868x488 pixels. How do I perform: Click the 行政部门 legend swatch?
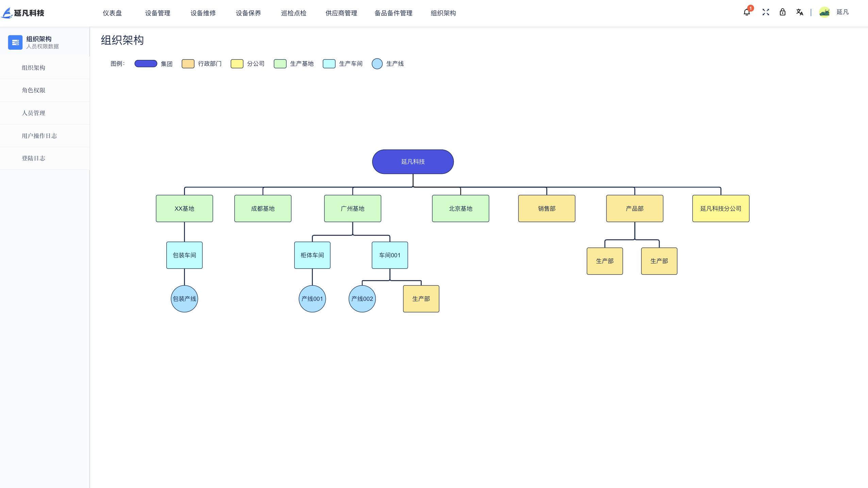tap(188, 64)
